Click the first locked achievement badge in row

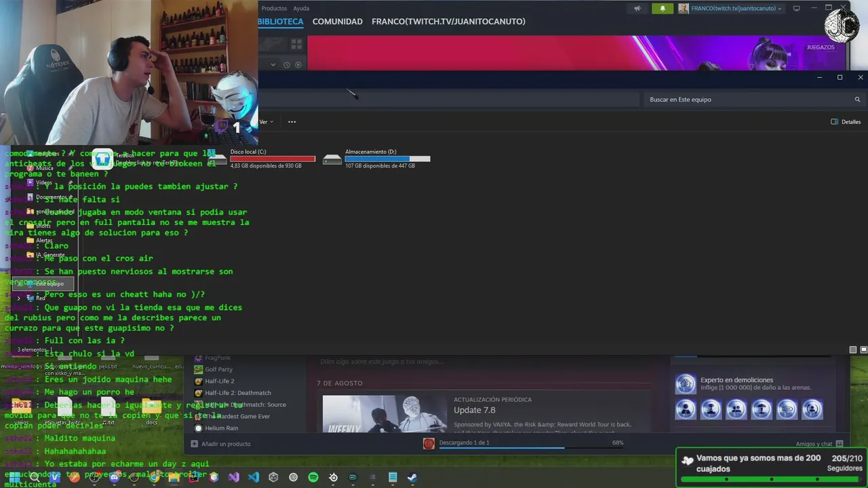coord(686,409)
